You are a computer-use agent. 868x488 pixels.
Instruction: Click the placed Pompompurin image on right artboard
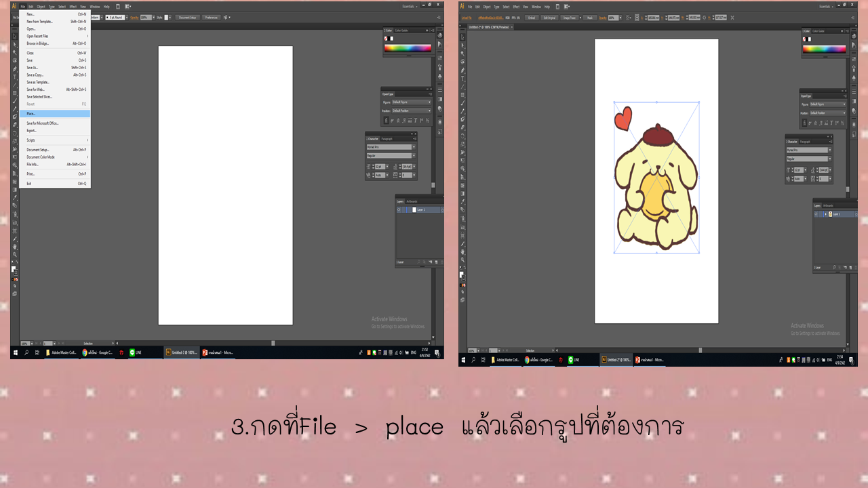click(656, 178)
